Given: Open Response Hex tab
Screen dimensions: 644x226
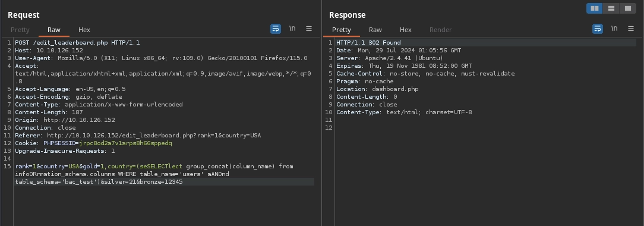Looking at the screenshot, I should coord(405,30).
